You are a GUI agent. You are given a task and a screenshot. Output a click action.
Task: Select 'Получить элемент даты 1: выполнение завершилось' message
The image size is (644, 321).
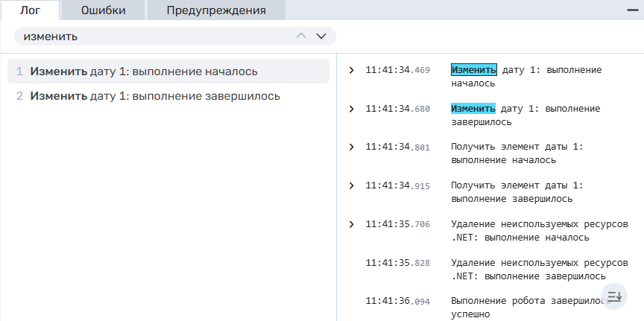point(517,192)
